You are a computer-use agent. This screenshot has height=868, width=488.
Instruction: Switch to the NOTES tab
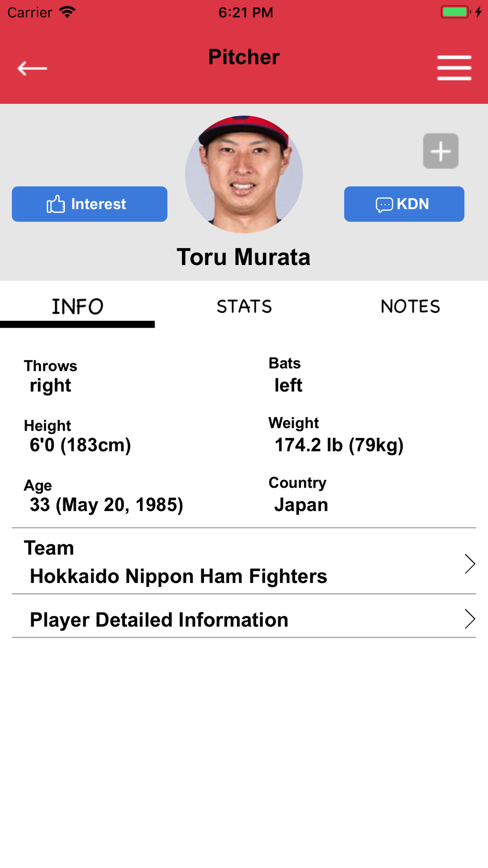click(x=410, y=307)
